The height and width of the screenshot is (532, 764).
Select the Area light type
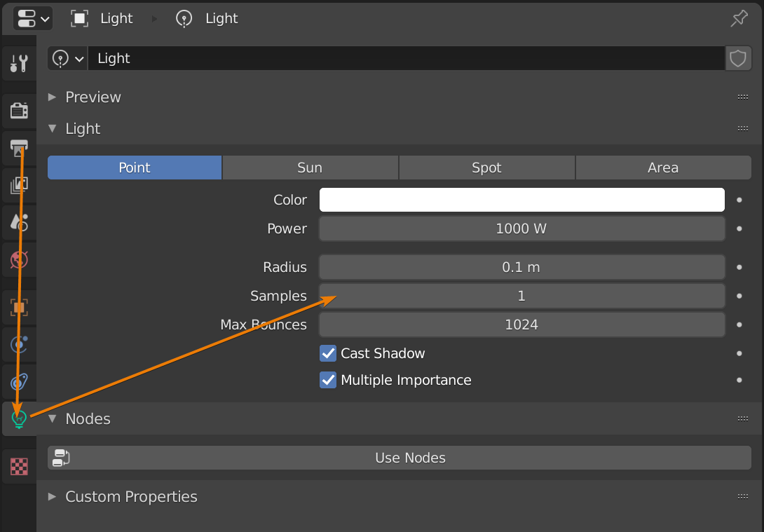pos(662,168)
